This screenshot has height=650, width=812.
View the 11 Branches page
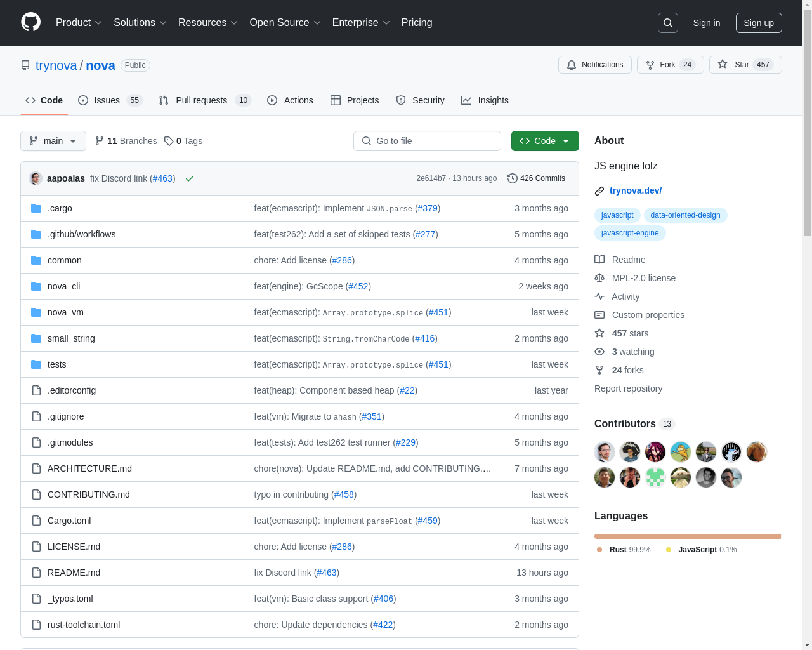(126, 141)
